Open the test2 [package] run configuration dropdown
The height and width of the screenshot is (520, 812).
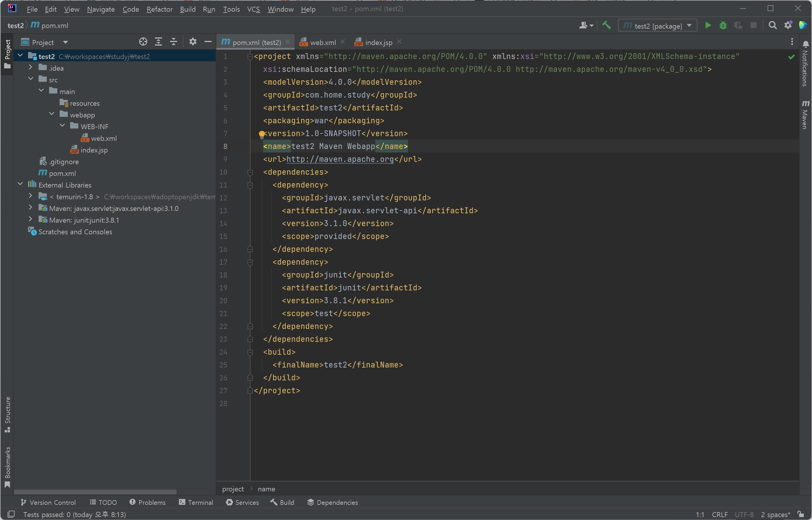657,26
